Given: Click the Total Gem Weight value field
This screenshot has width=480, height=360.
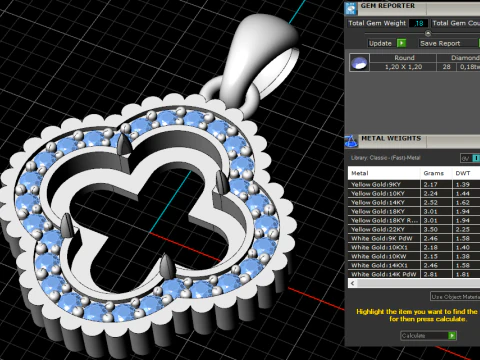Looking at the screenshot, I should tap(418, 23).
